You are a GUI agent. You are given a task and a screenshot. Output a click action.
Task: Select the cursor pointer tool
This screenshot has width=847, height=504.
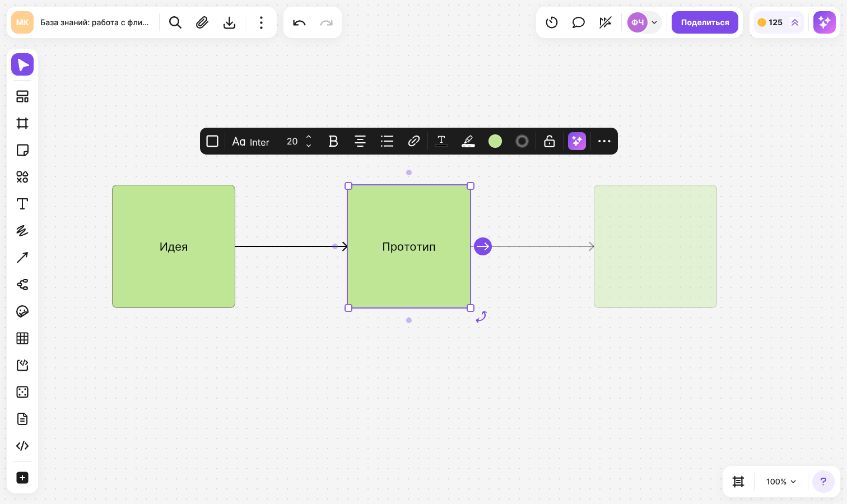coord(22,64)
